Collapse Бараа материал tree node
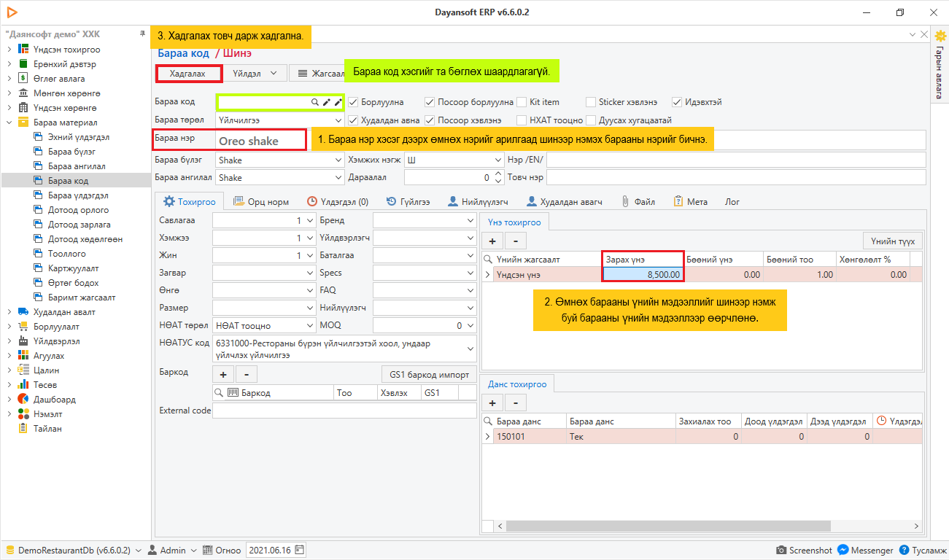949x560 pixels. [x=9, y=122]
